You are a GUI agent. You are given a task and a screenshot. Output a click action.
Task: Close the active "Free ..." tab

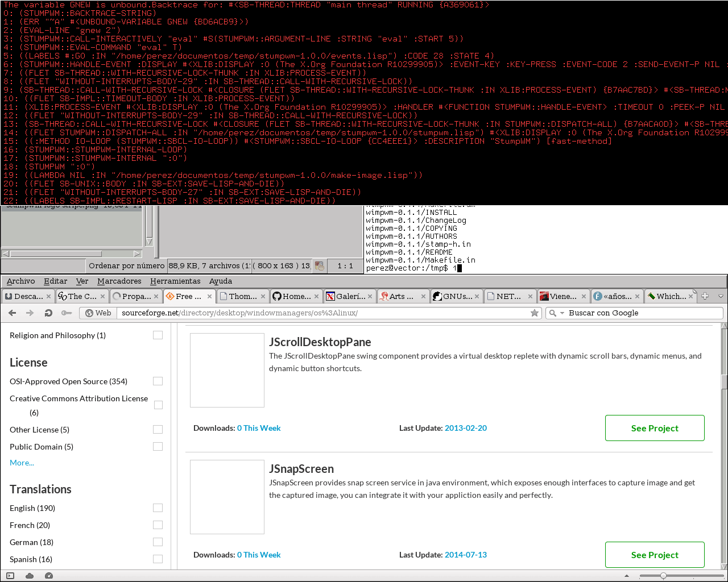tap(209, 296)
